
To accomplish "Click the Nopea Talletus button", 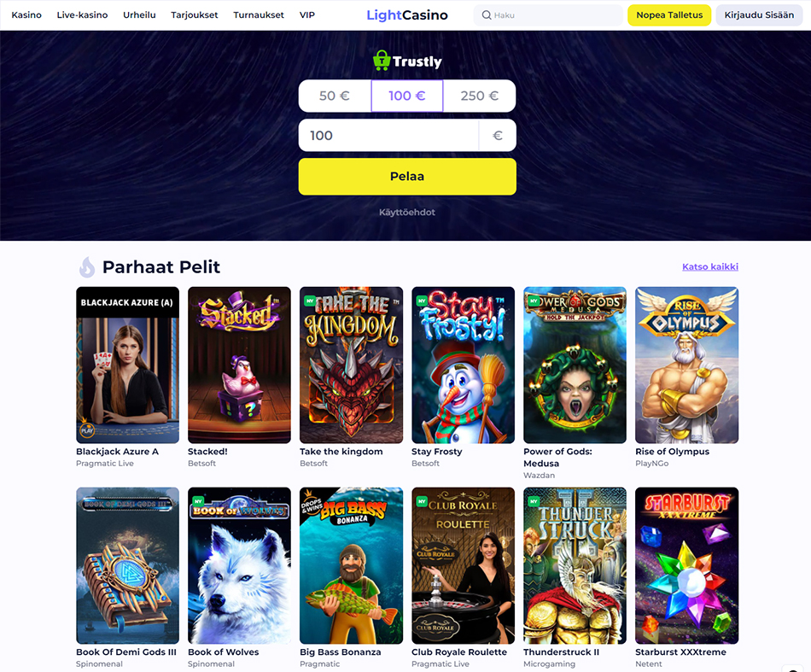I will (x=669, y=15).
